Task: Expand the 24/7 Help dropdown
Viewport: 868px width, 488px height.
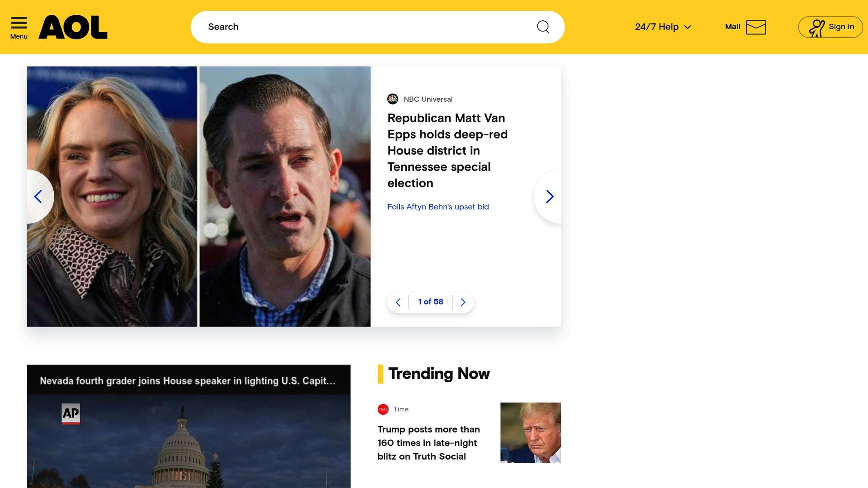Action: [x=663, y=27]
